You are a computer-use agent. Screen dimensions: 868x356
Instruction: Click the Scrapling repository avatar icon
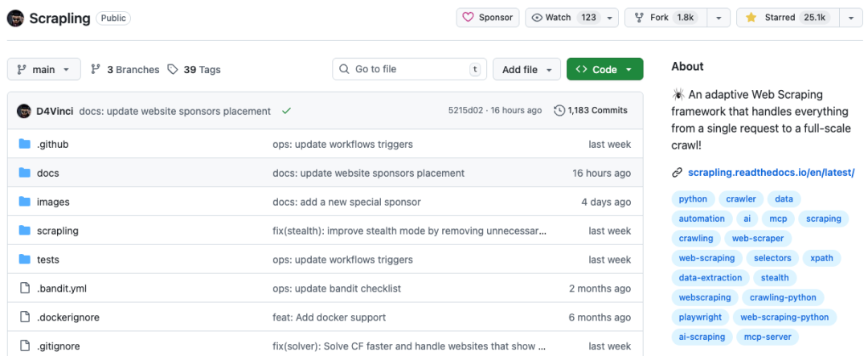pos(16,18)
